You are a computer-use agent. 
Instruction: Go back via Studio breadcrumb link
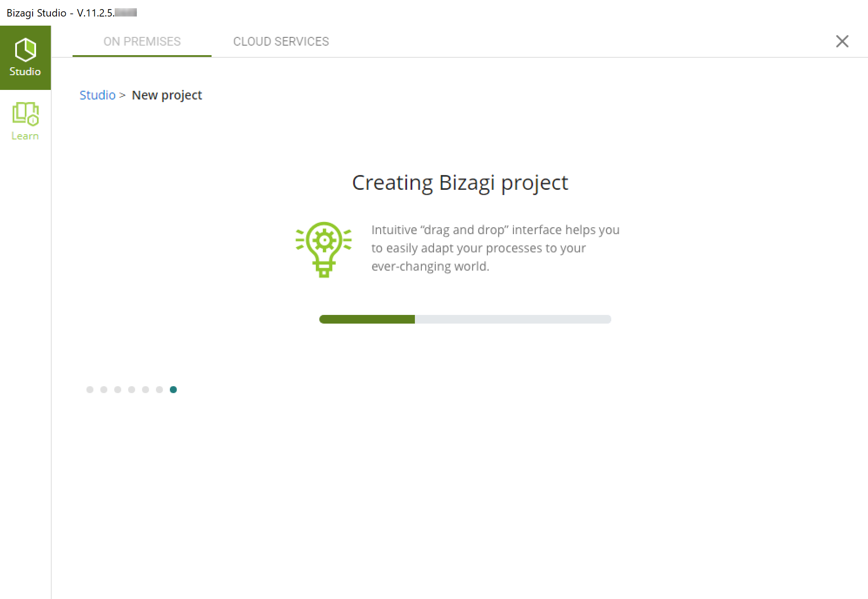tap(97, 95)
